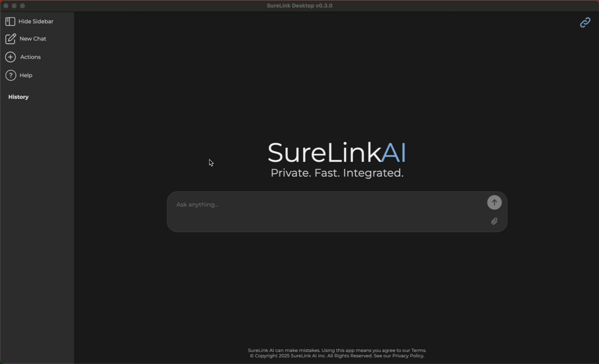599x364 pixels.
Task: Send message with the up-arrow button
Action: point(494,202)
